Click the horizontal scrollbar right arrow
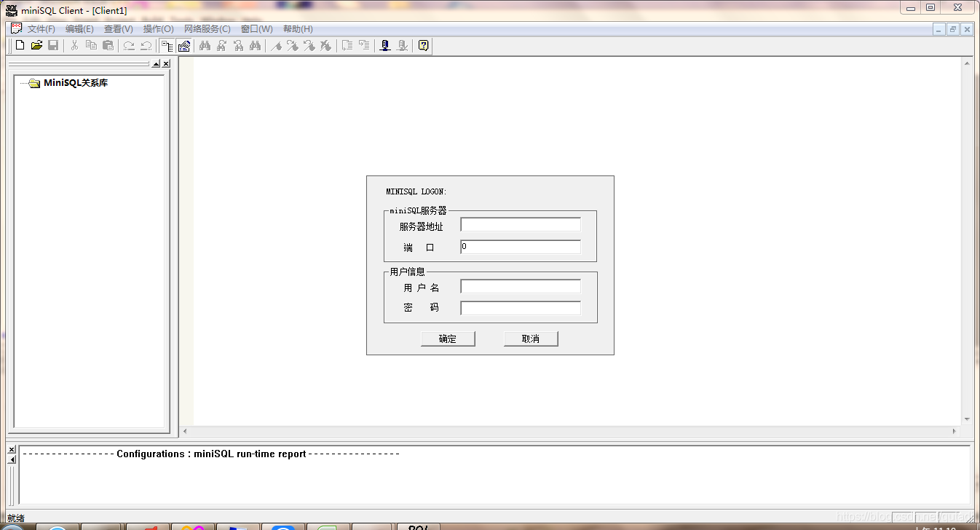The height and width of the screenshot is (530, 980). (954, 432)
